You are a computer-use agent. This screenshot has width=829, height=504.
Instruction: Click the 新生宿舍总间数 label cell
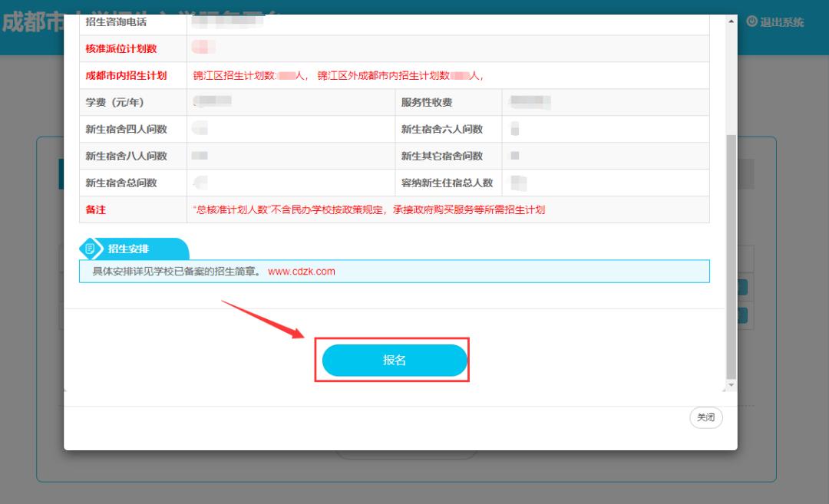(x=121, y=183)
